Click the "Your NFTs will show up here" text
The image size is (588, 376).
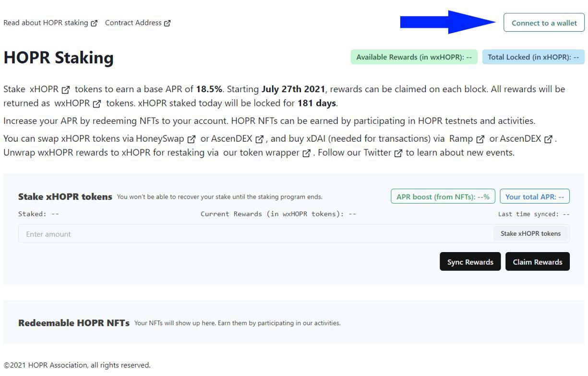pos(237,323)
